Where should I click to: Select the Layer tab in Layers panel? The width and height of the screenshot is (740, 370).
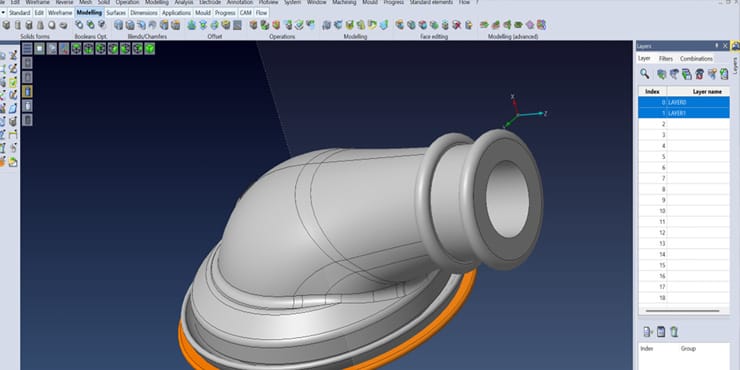point(644,59)
